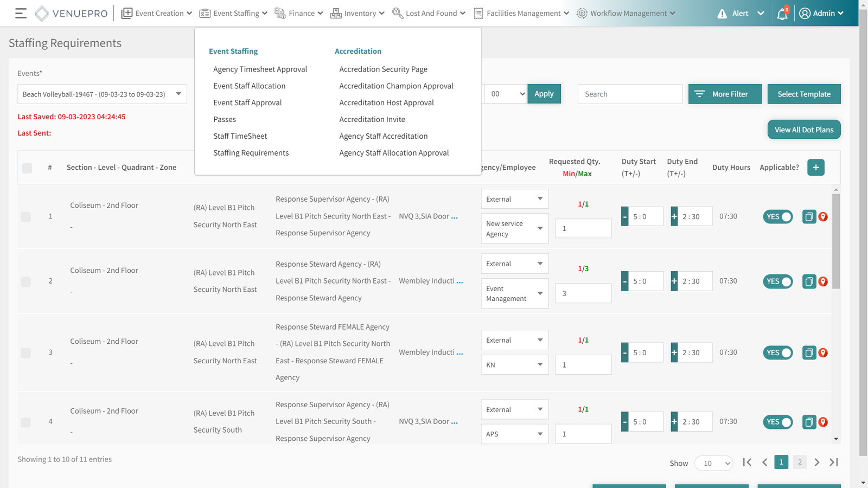Click the View All Dot Plans button
The image size is (868, 488).
[803, 130]
